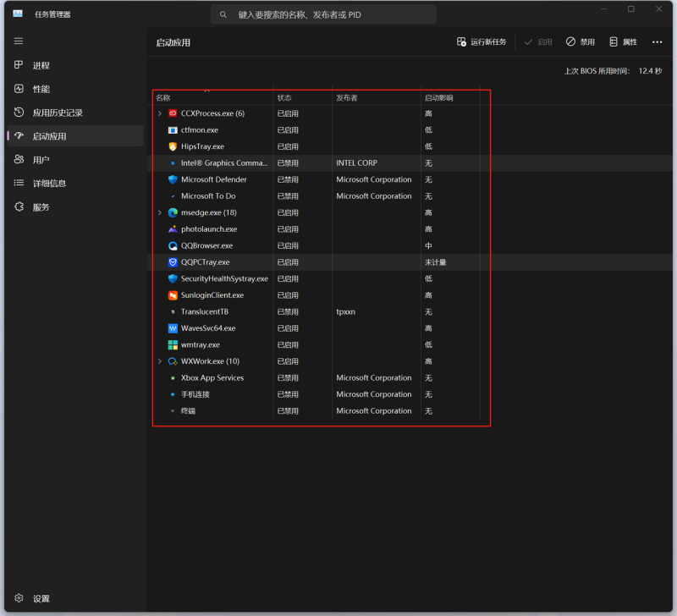Viewport: 677px width, 616px height.
Task: Click the Microsoft To Do icon
Action: [x=173, y=196]
